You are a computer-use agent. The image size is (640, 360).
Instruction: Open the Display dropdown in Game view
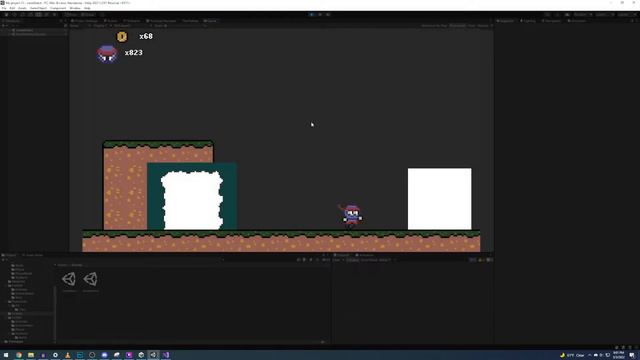tap(99, 26)
